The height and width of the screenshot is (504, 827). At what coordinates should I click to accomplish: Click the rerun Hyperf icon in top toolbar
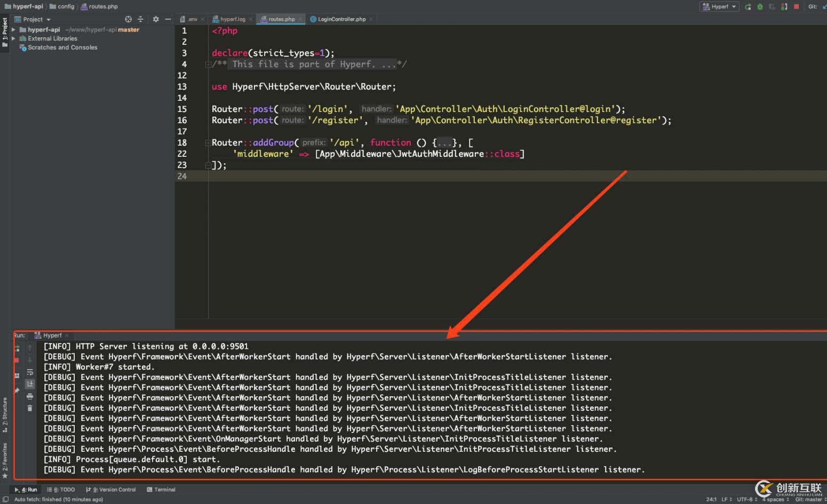click(x=748, y=6)
